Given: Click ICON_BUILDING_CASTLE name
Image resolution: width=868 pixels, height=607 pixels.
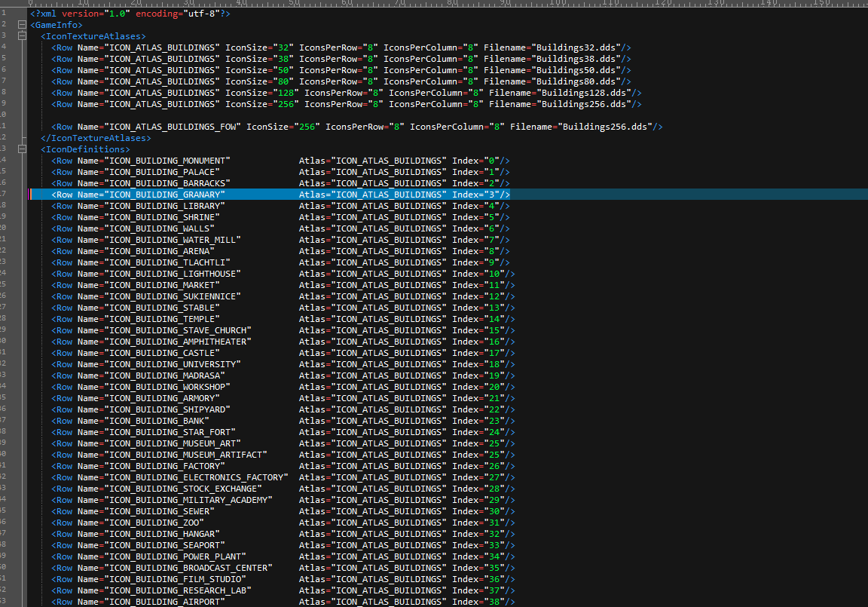Looking at the screenshot, I should coord(162,353).
